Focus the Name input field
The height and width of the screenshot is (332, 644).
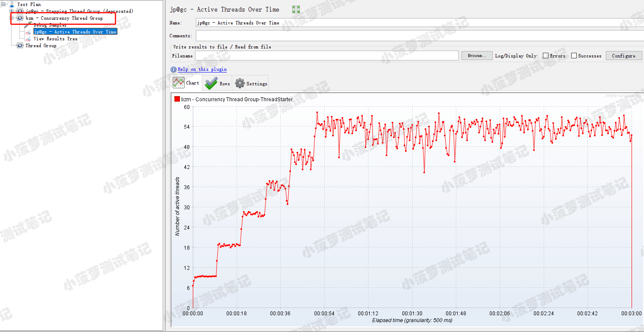pyautogui.click(x=419, y=23)
